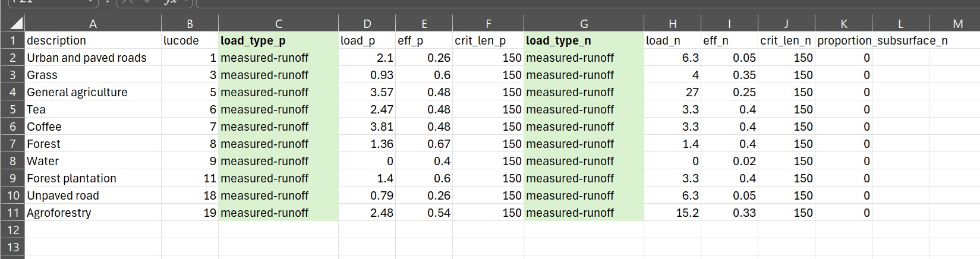Click the Urban and paved roads cell

click(86, 58)
